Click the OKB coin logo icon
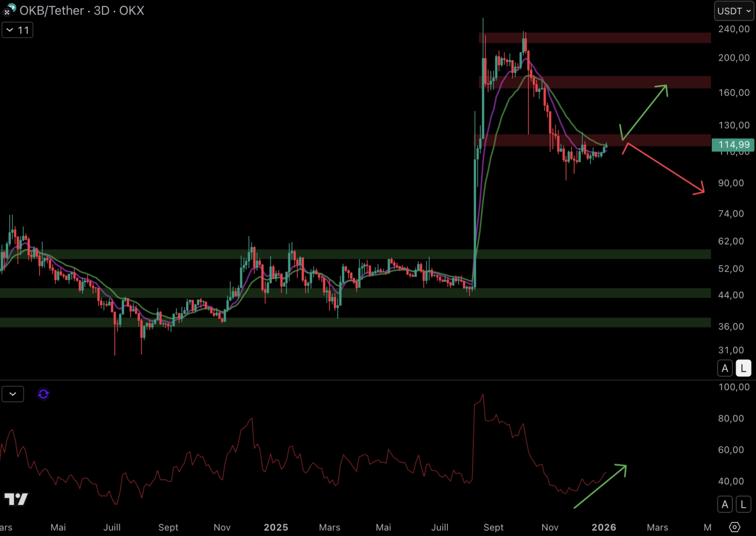The height and width of the screenshot is (536, 756). pyautogui.click(x=9, y=9)
